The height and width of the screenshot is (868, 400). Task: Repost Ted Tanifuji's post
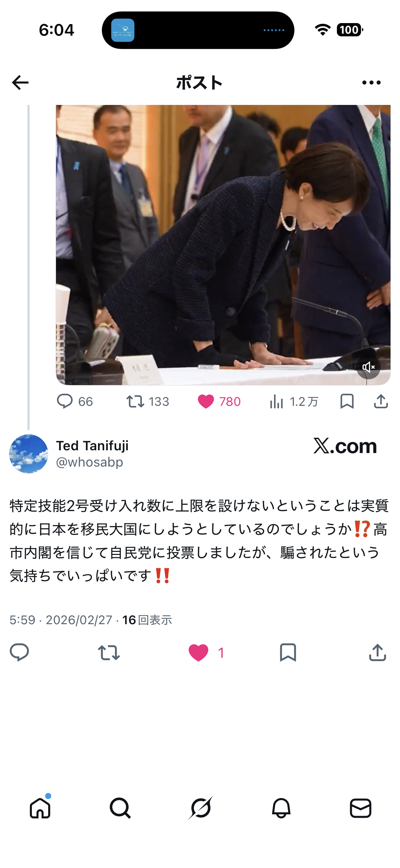point(109,652)
